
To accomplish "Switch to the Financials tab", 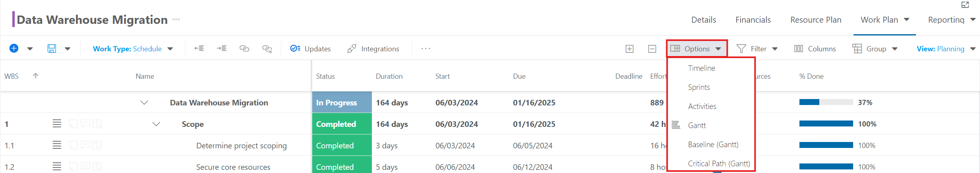I will pyautogui.click(x=753, y=20).
